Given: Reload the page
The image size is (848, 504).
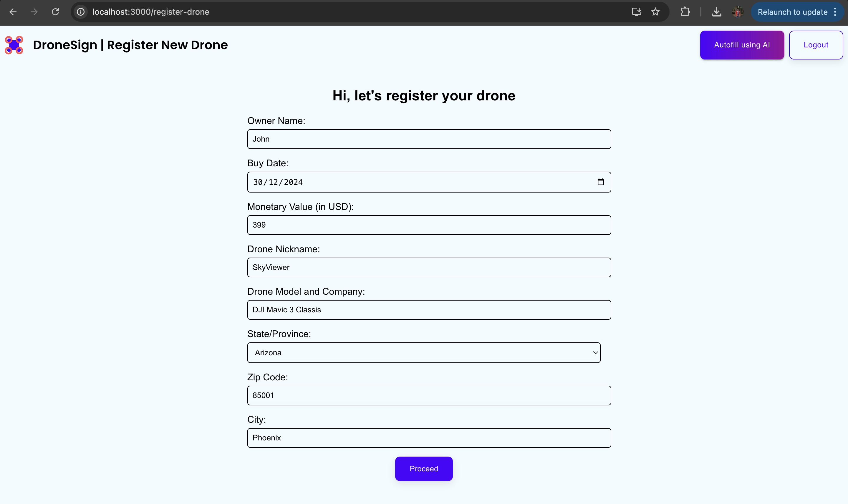Looking at the screenshot, I should coord(55,12).
